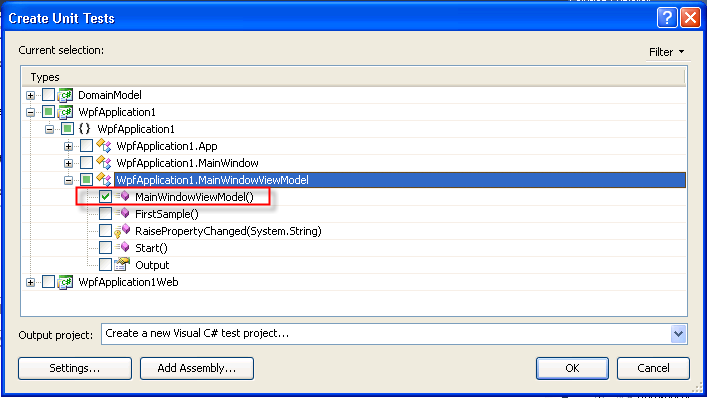Check the Output property checkbox
Screen dimensions: 707x398
tap(105, 265)
